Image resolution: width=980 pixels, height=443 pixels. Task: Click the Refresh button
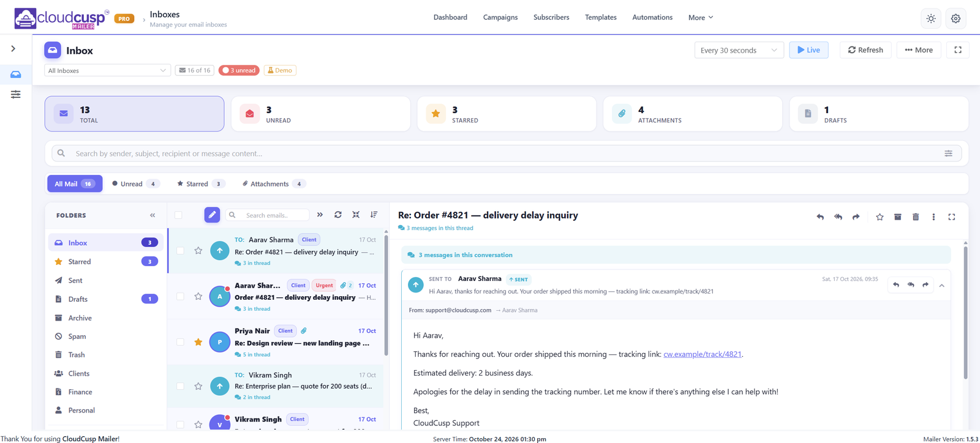[865, 50]
